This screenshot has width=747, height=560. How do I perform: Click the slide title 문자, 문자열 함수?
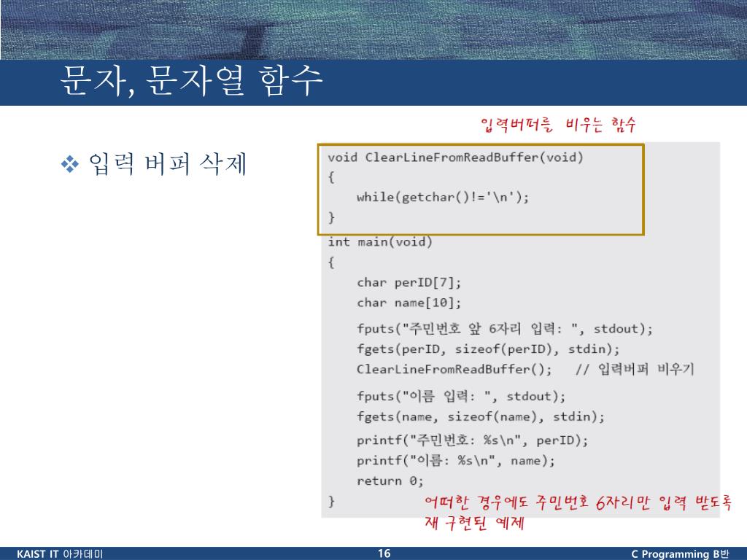pos(192,81)
